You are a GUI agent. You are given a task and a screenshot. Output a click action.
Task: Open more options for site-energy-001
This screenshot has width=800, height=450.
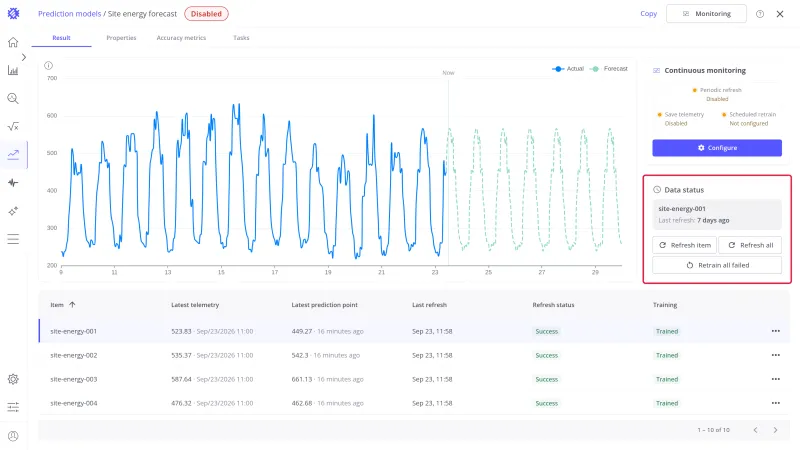pos(776,331)
